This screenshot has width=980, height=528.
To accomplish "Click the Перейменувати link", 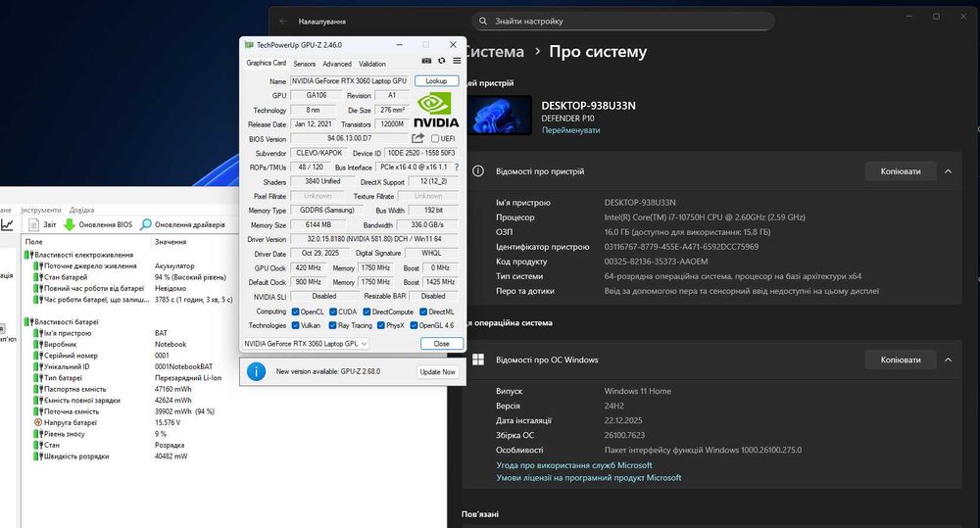I will 570,130.
